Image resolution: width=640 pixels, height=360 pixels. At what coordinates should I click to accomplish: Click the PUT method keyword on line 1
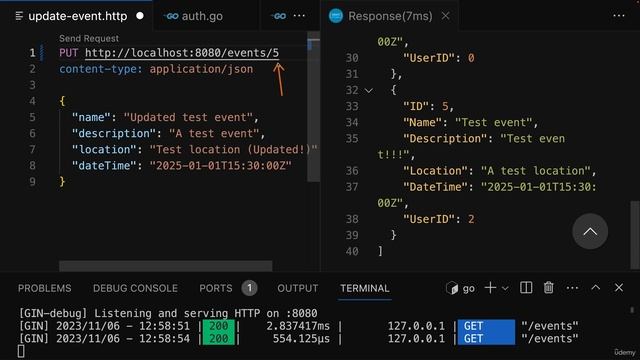click(69, 53)
